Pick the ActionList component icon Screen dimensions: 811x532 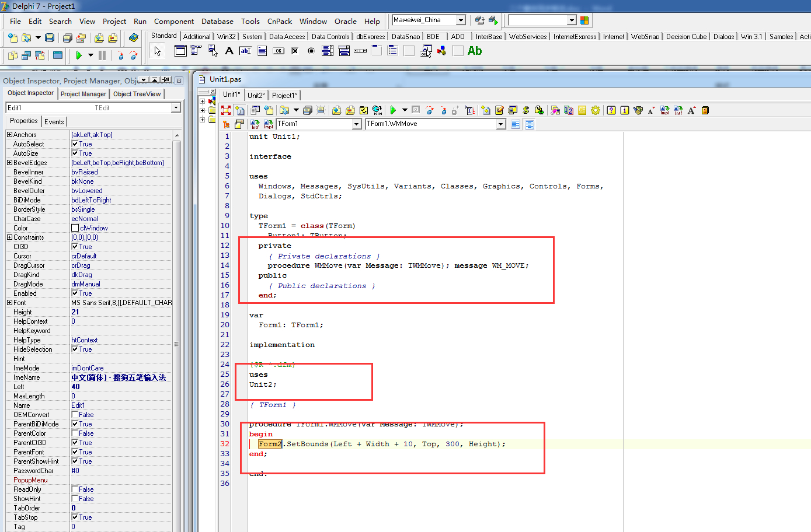tap(426, 51)
